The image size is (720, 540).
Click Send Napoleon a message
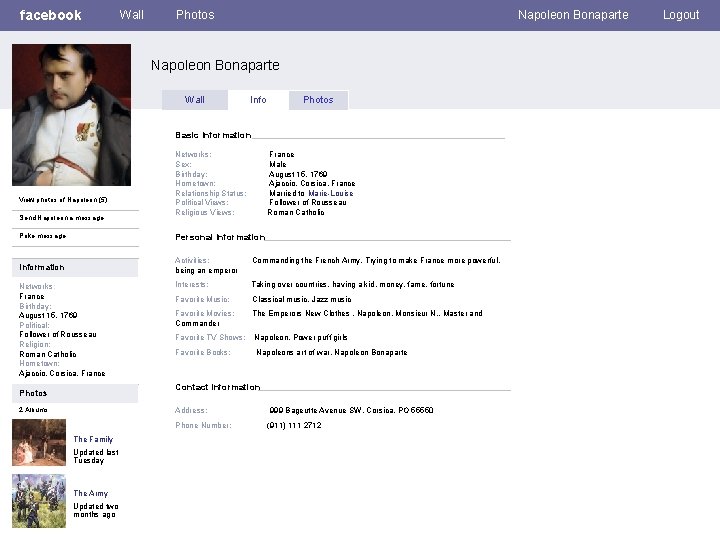pyautogui.click(x=62, y=218)
